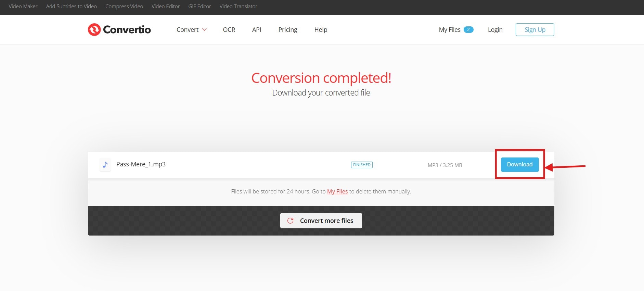644x291 pixels.
Task: Open the OCR page
Action: pos(229,30)
